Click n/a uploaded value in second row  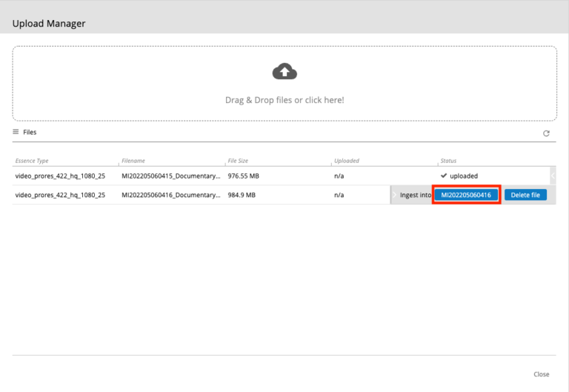tap(339, 195)
